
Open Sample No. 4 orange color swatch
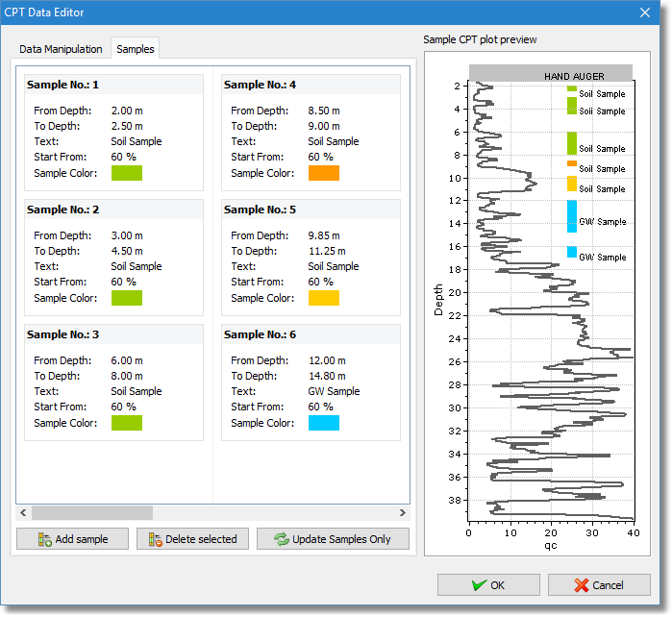pos(324,173)
